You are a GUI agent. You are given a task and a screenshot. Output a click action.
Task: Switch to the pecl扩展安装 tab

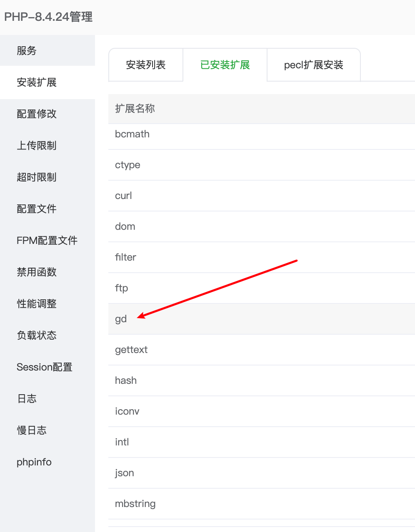pos(314,65)
